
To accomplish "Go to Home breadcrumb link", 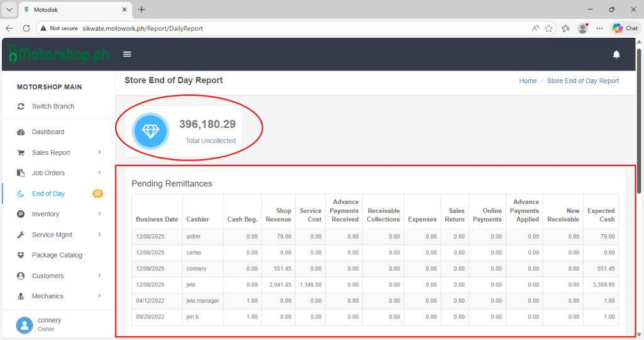I will click(528, 81).
